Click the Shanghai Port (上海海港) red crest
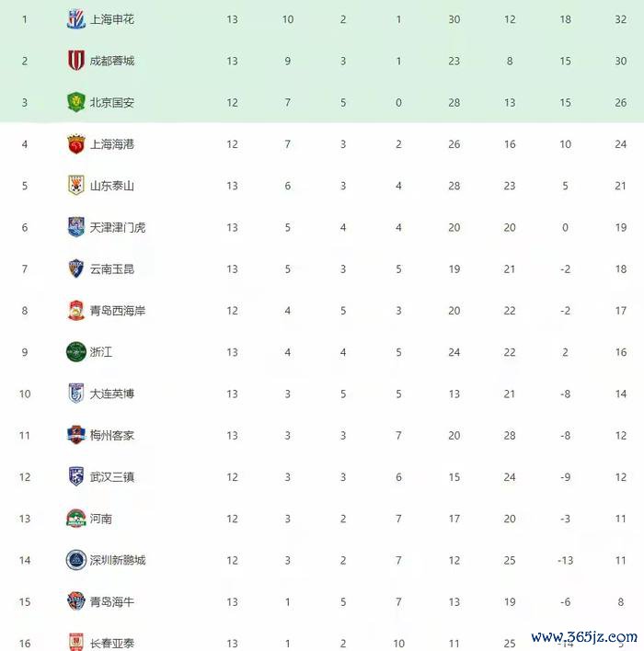 (76, 144)
